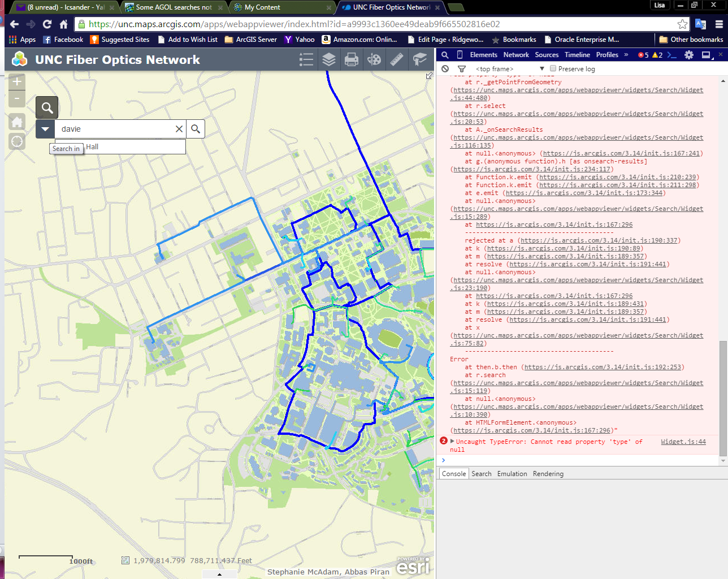Open the Draw palette widget
This screenshot has width=728, height=579.
(374, 59)
